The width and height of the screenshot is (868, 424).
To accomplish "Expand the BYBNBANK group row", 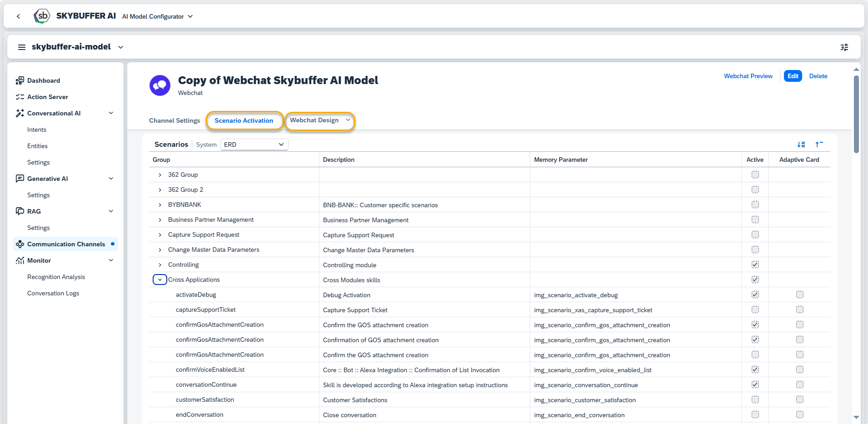I will tap(160, 205).
